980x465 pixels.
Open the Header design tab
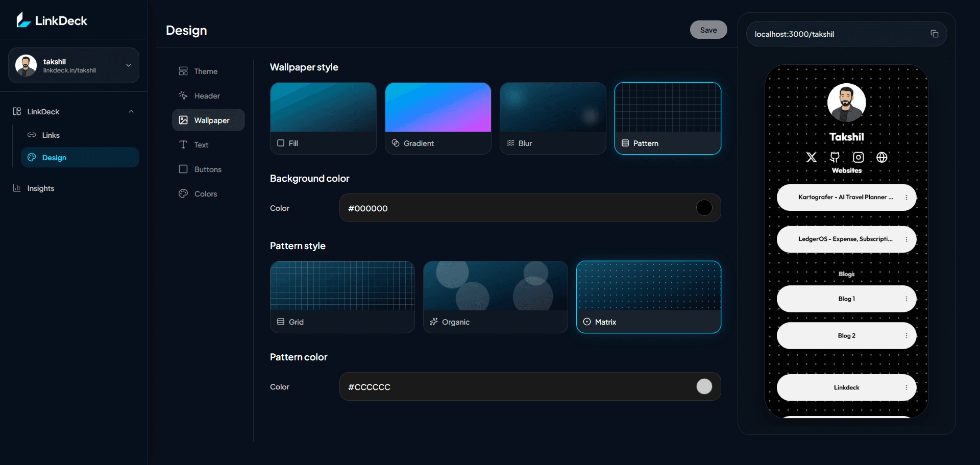(x=208, y=95)
